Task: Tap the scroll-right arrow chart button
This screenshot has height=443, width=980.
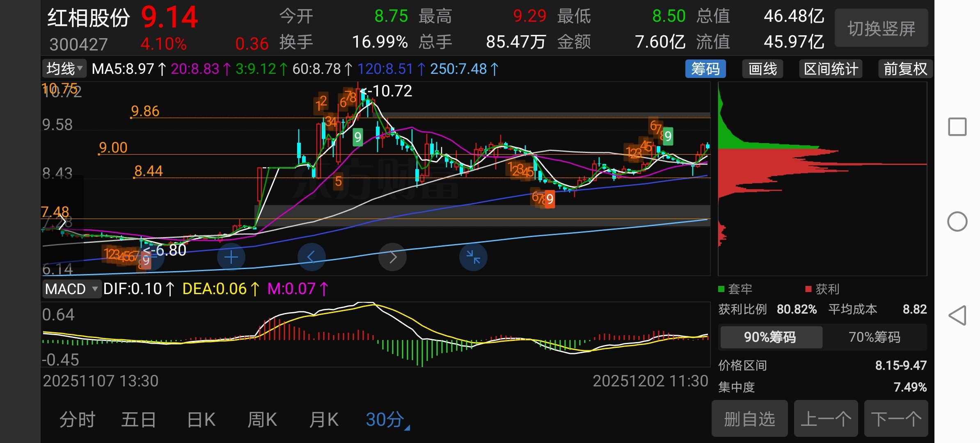Action: (393, 257)
